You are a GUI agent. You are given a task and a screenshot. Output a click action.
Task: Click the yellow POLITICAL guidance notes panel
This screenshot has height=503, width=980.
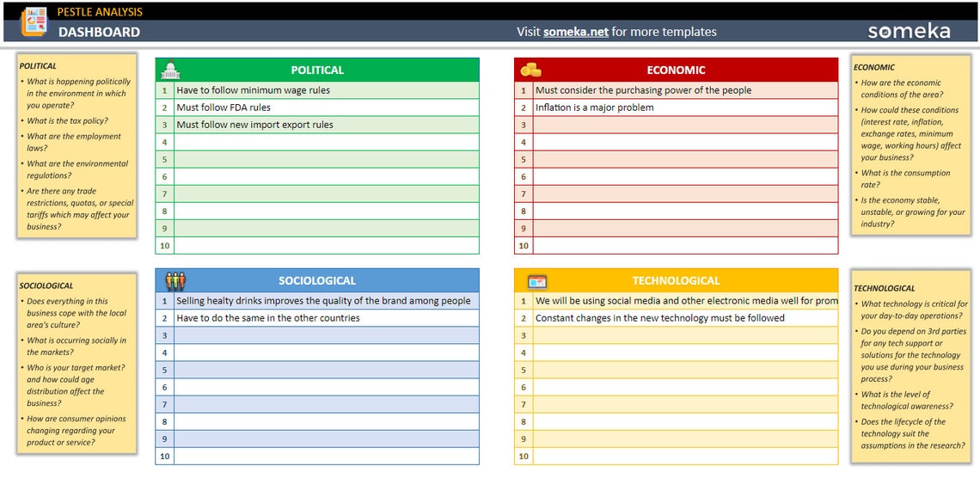click(x=76, y=146)
